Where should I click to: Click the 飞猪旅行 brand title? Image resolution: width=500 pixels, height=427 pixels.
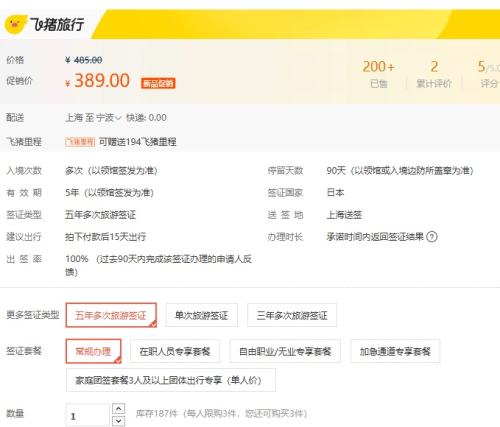click(x=57, y=24)
